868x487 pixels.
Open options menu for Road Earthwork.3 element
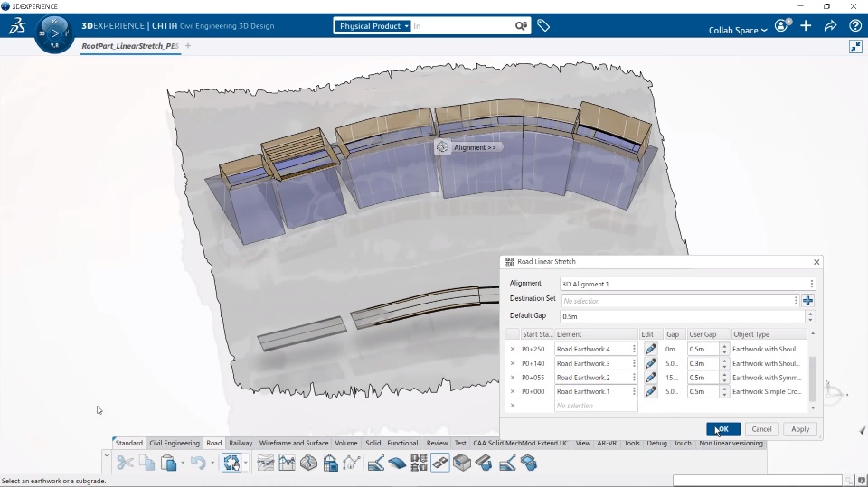point(634,363)
